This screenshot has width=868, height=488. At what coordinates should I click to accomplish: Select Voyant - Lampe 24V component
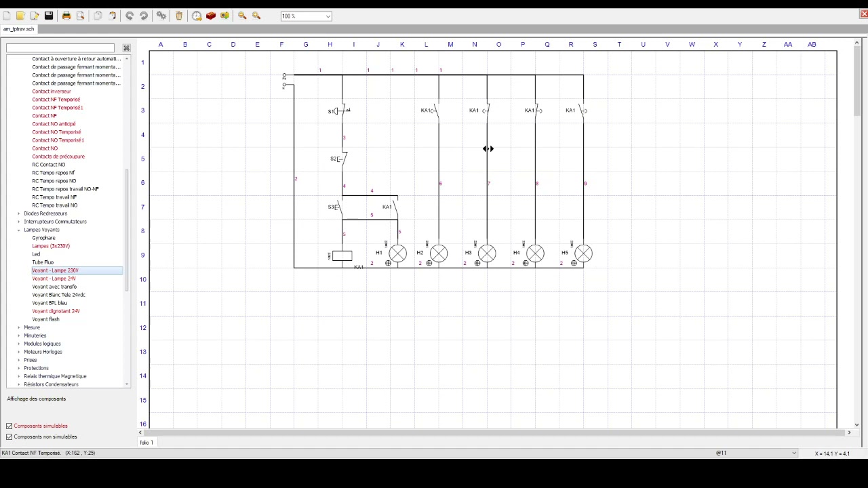(x=54, y=279)
